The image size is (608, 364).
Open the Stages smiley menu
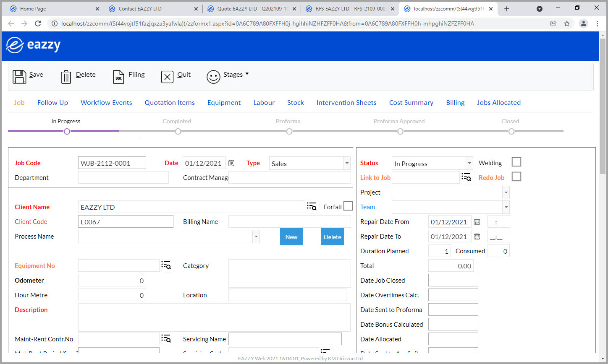point(213,77)
